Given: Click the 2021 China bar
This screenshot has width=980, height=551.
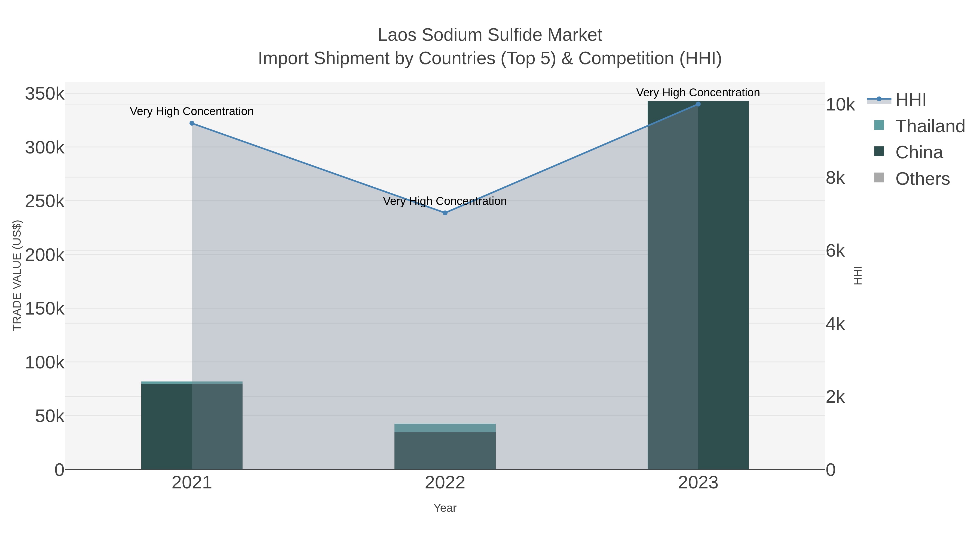Looking at the screenshot, I should click(192, 426).
